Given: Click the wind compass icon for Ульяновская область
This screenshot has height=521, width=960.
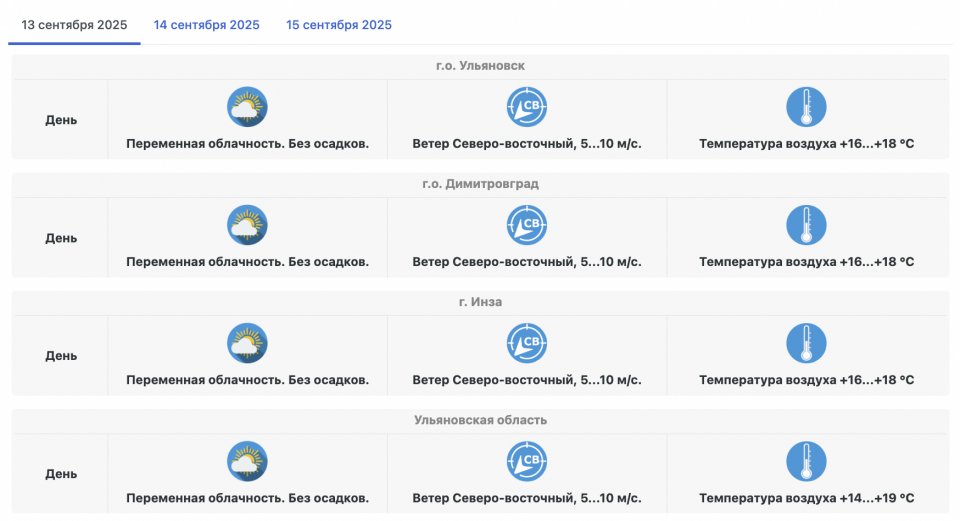Looking at the screenshot, I should pos(527,461).
